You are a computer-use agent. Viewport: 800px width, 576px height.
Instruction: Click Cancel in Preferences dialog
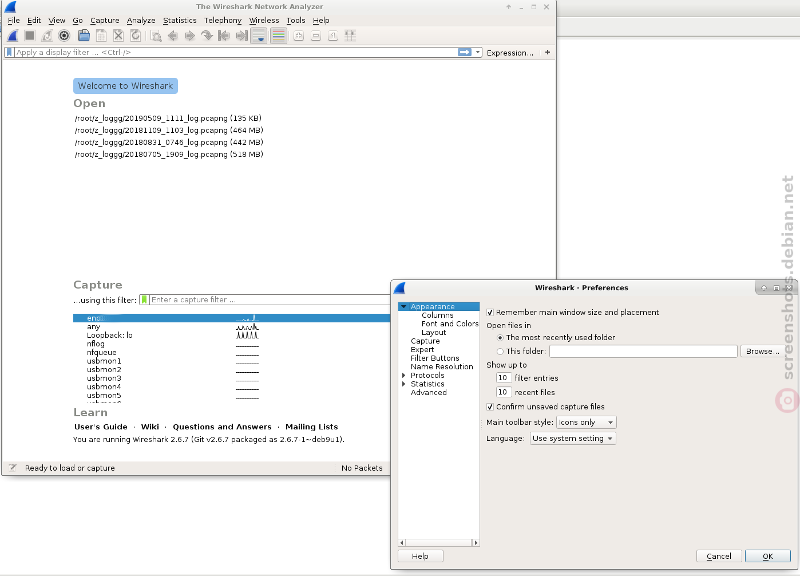[718, 556]
